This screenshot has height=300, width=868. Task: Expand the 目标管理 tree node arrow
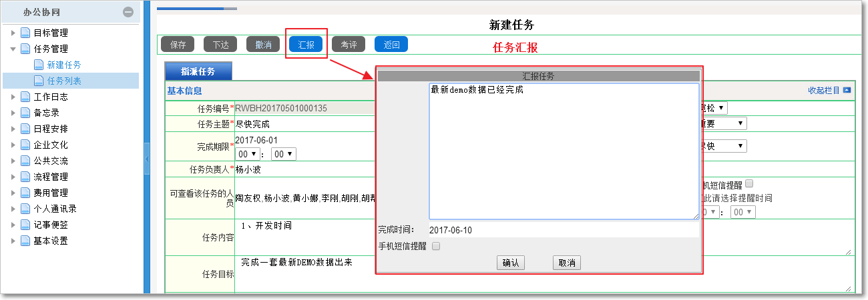coord(13,33)
